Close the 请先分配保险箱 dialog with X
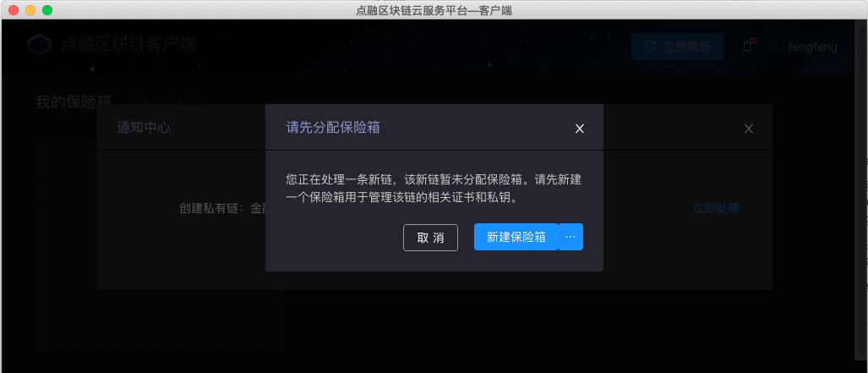 (x=580, y=129)
